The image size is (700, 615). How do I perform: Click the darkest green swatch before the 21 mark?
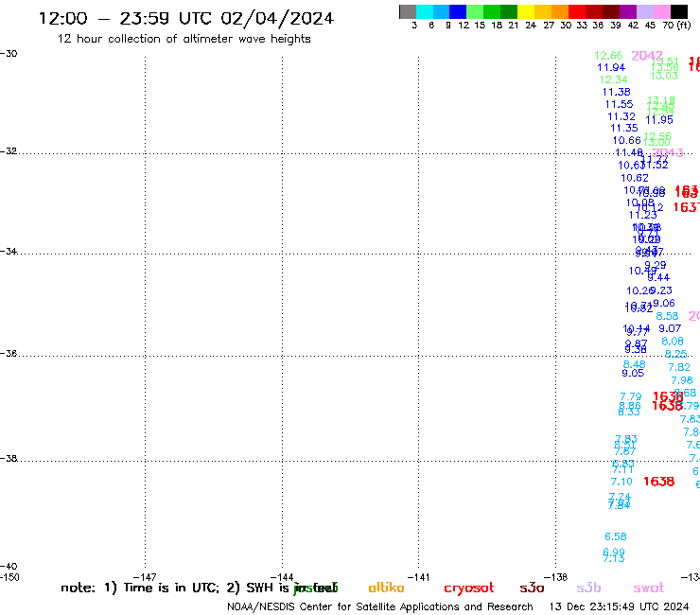click(509, 11)
